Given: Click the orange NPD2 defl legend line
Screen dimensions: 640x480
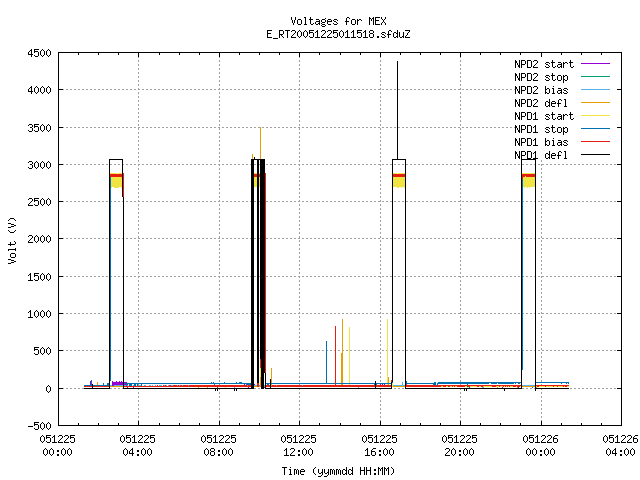Looking at the screenshot, I should click(x=595, y=102).
